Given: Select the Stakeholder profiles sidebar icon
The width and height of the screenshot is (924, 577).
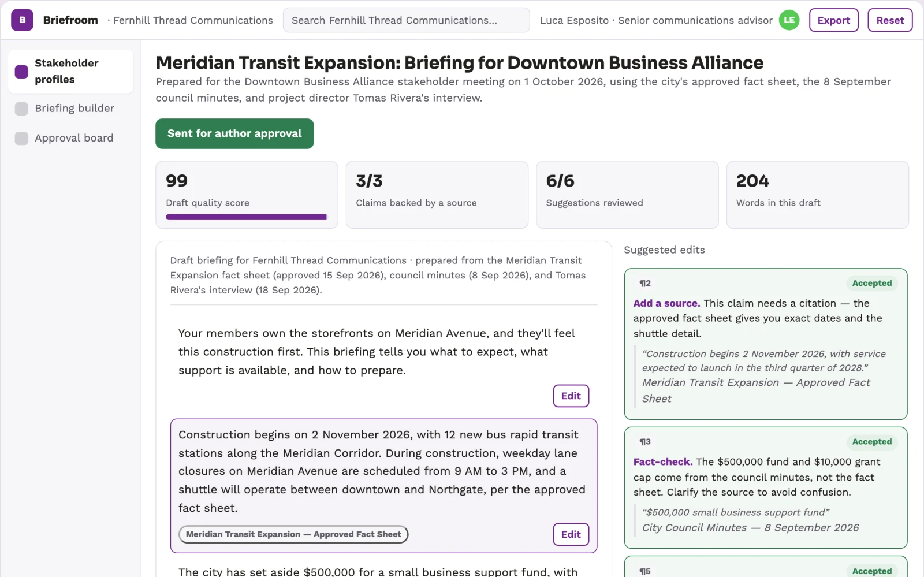Looking at the screenshot, I should point(21,72).
